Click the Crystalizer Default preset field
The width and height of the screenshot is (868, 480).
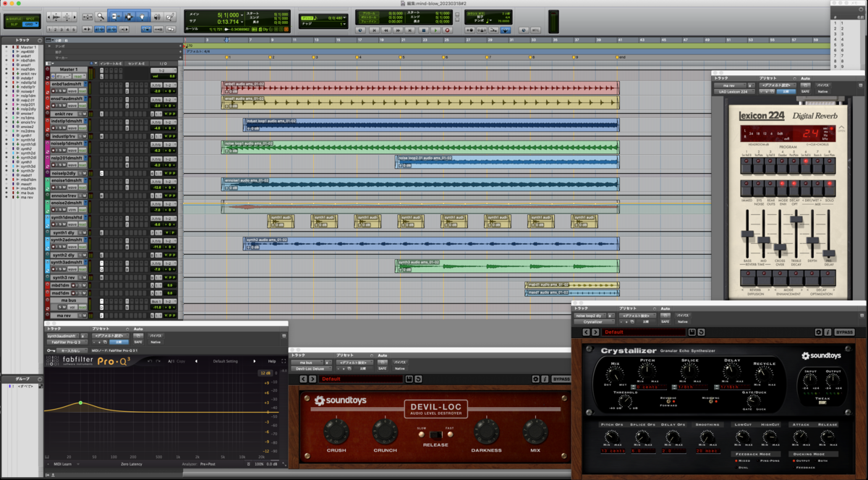pos(644,332)
